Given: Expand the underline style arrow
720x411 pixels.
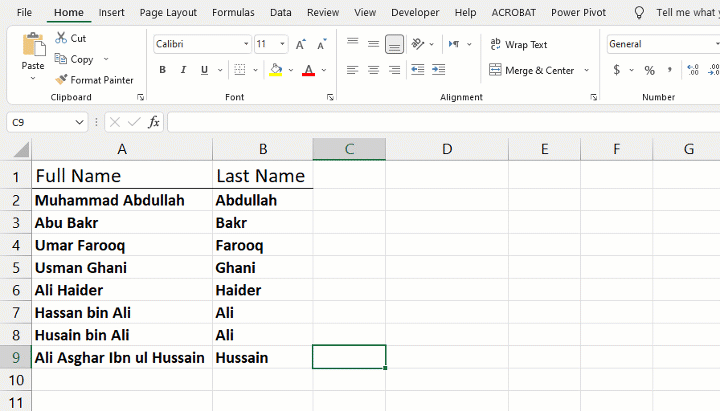Looking at the screenshot, I should 220,70.
